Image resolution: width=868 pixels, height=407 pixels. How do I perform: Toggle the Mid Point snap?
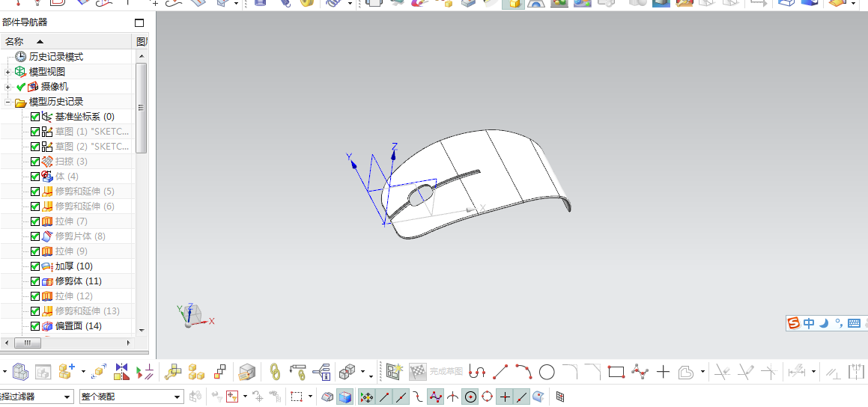click(401, 397)
